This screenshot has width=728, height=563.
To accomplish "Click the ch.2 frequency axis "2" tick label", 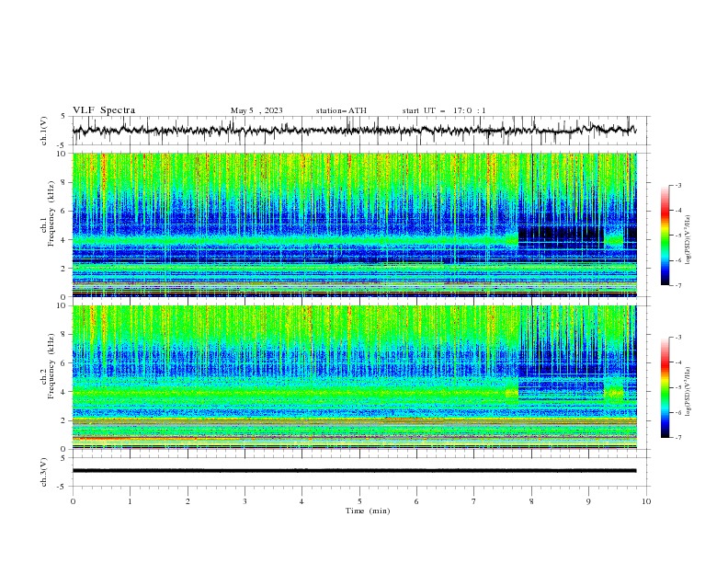I will [x=65, y=420].
